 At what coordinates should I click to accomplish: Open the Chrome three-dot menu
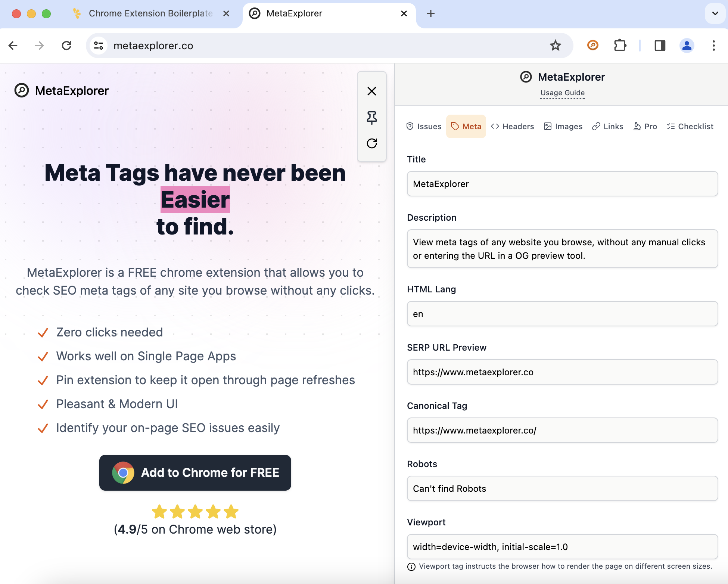(x=714, y=46)
